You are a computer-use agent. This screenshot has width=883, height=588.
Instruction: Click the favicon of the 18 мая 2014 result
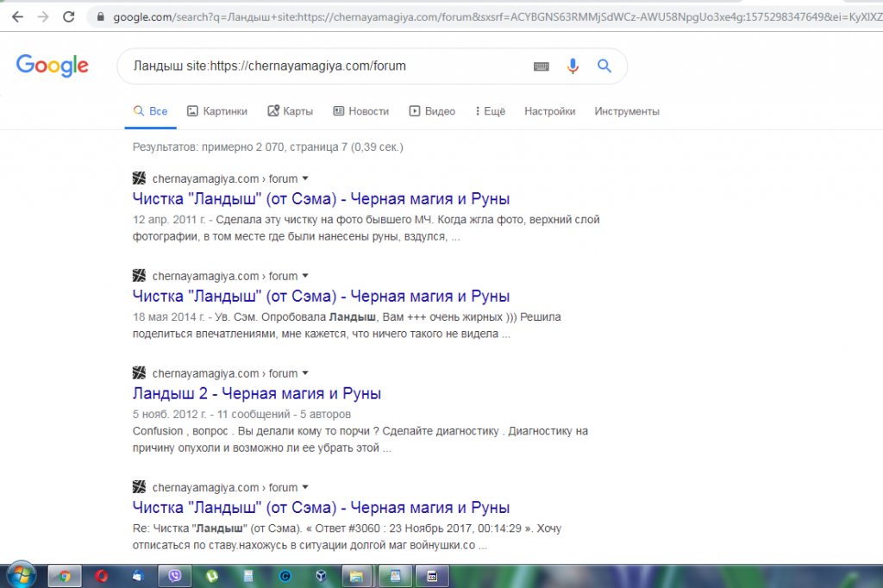(x=139, y=276)
